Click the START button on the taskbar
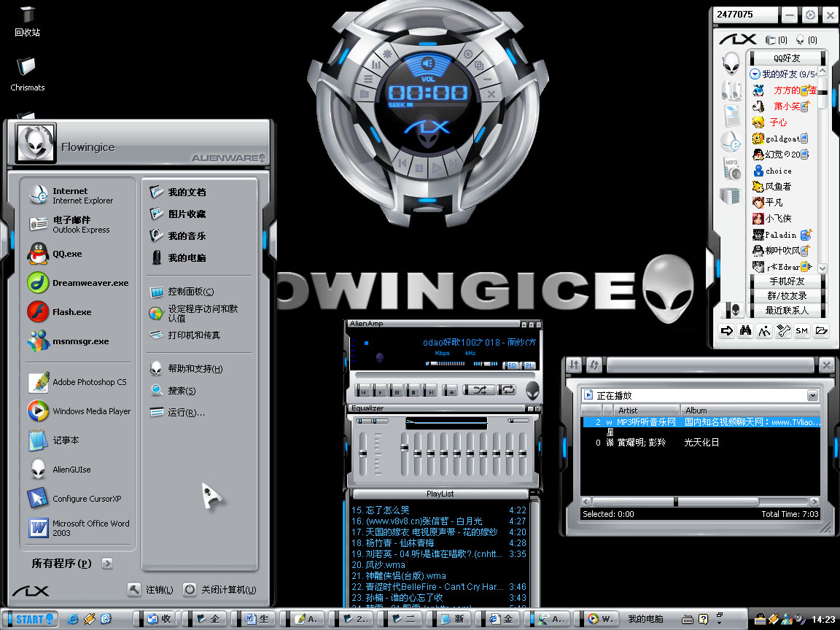Screen dimensions: 840x630 click(31, 619)
